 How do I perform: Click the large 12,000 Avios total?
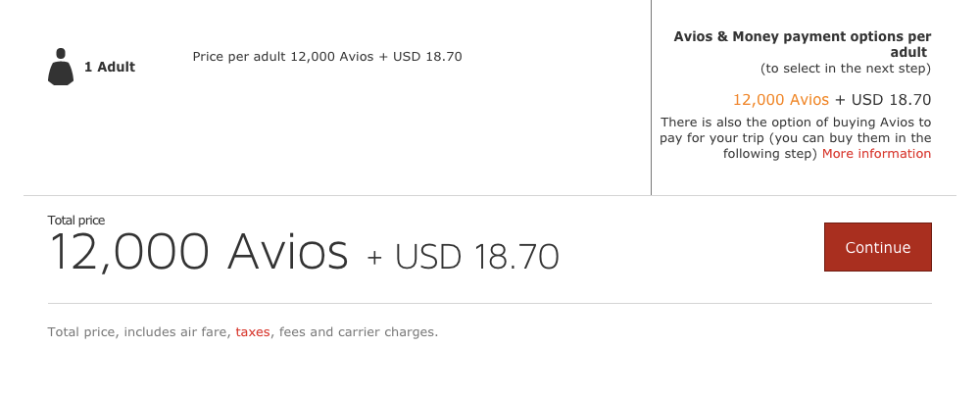[199, 253]
